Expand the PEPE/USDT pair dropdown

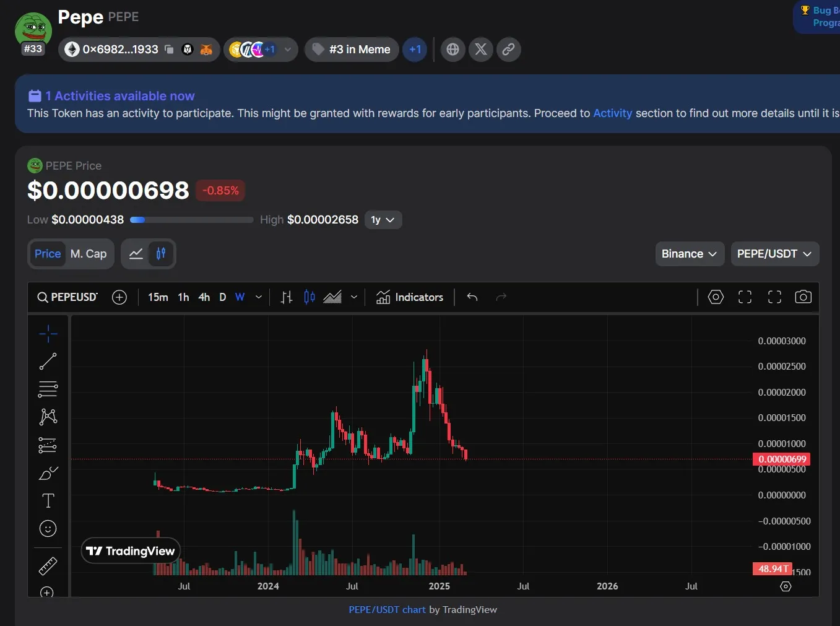point(774,254)
